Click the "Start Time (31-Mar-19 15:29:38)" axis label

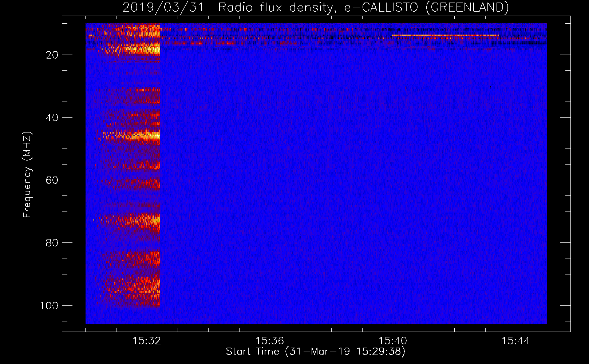coord(316,351)
